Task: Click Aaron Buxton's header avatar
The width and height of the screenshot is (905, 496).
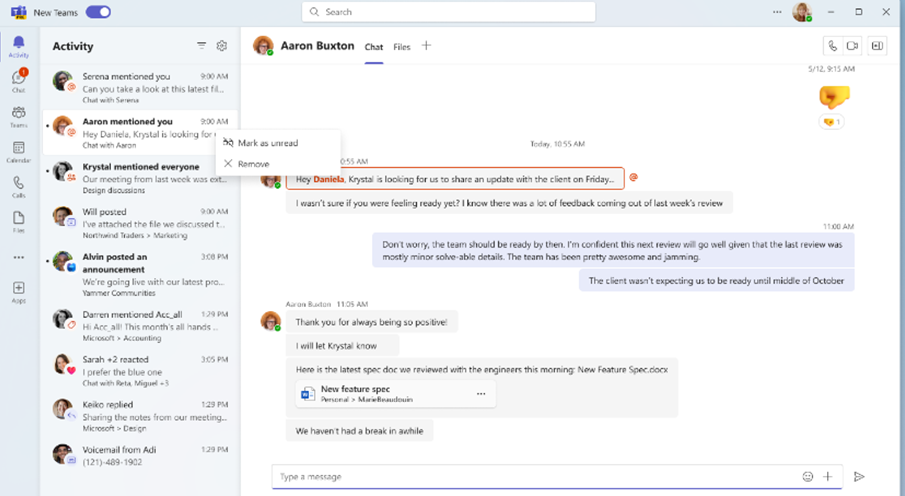Action: (263, 46)
